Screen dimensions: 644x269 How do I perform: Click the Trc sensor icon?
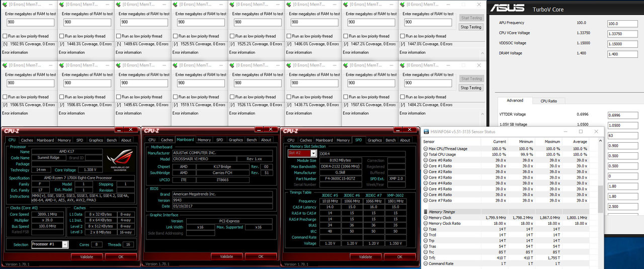[425, 252]
